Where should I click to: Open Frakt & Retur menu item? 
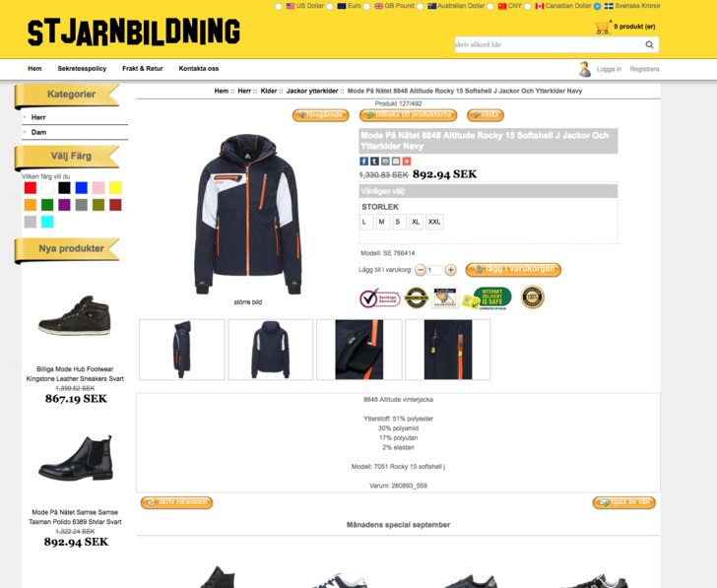[x=143, y=69]
